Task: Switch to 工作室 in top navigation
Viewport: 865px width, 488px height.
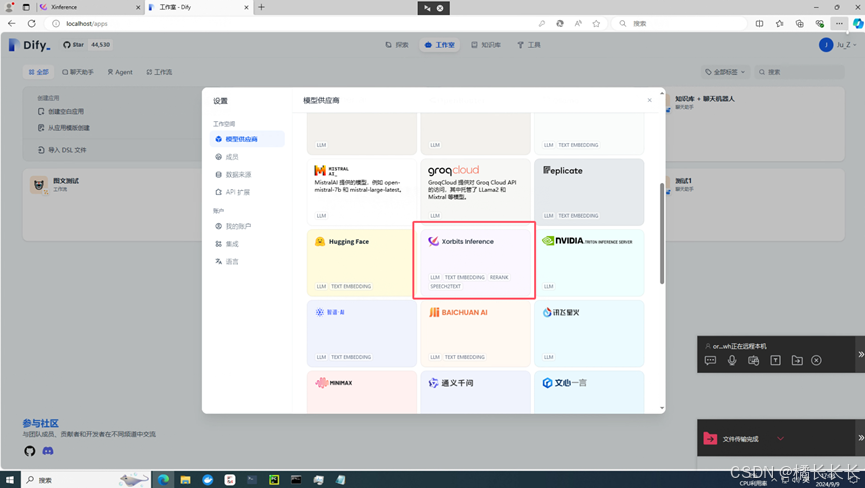Action: click(440, 45)
